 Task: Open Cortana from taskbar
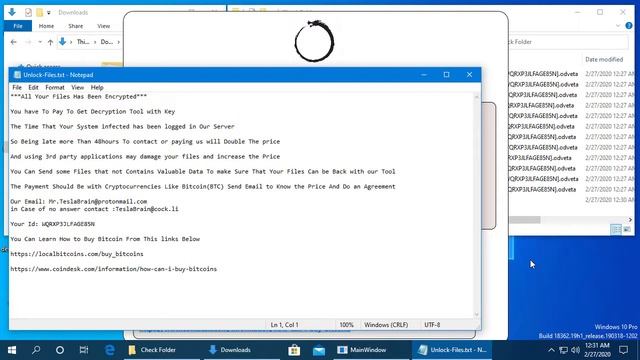click(x=60, y=350)
